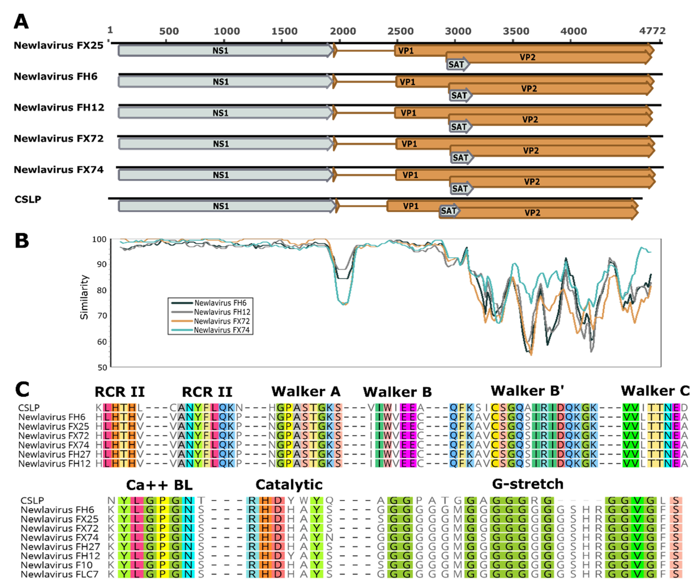Click the Catalytic motif heading
This screenshot has height=588, width=700.
[x=289, y=485]
